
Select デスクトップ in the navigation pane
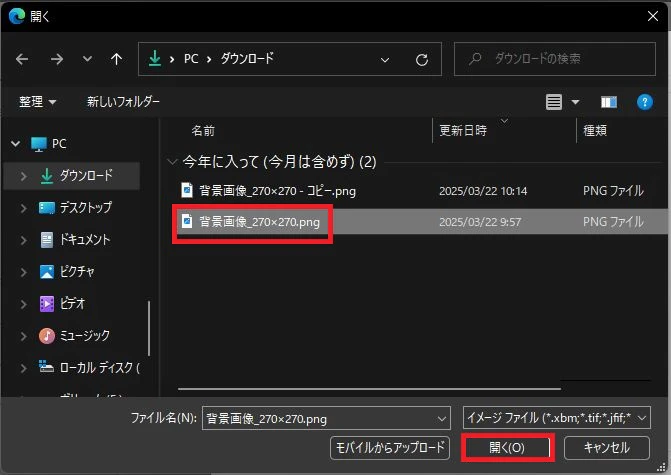click(x=75, y=208)
